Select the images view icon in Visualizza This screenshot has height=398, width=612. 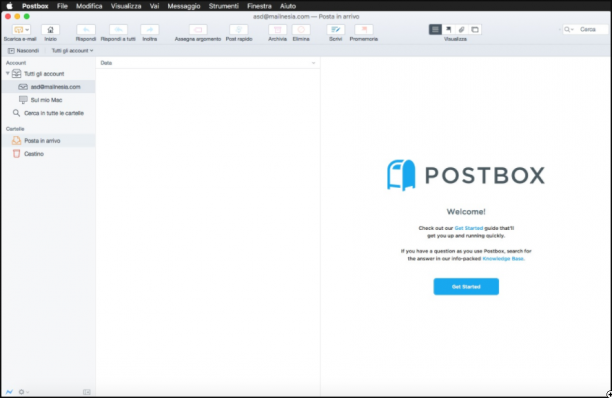(x=475, y=29)
